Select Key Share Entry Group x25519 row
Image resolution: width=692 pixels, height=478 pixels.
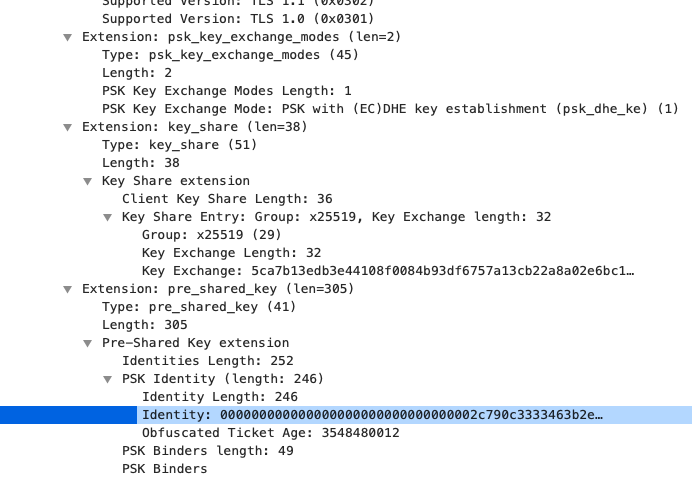(336, 217)
